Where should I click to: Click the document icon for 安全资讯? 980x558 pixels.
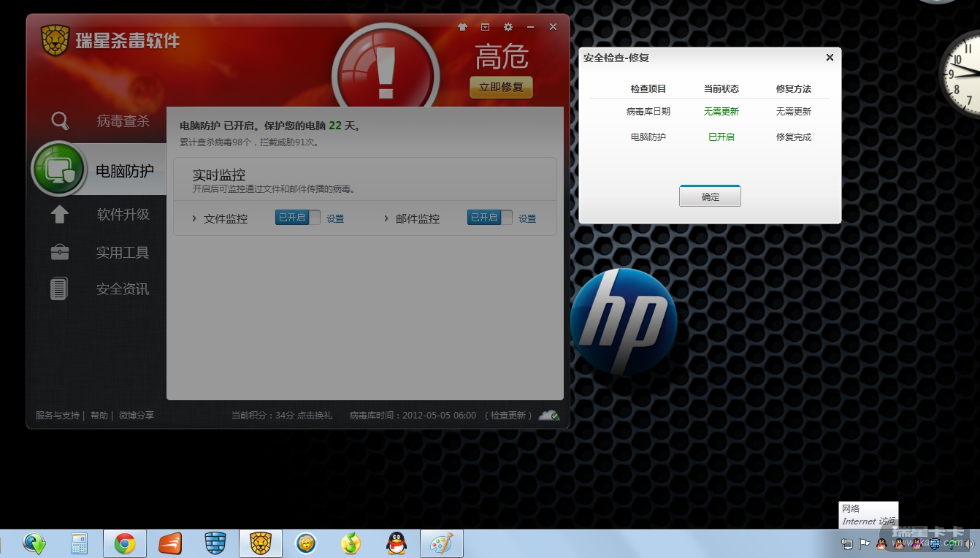coord(58,288)
